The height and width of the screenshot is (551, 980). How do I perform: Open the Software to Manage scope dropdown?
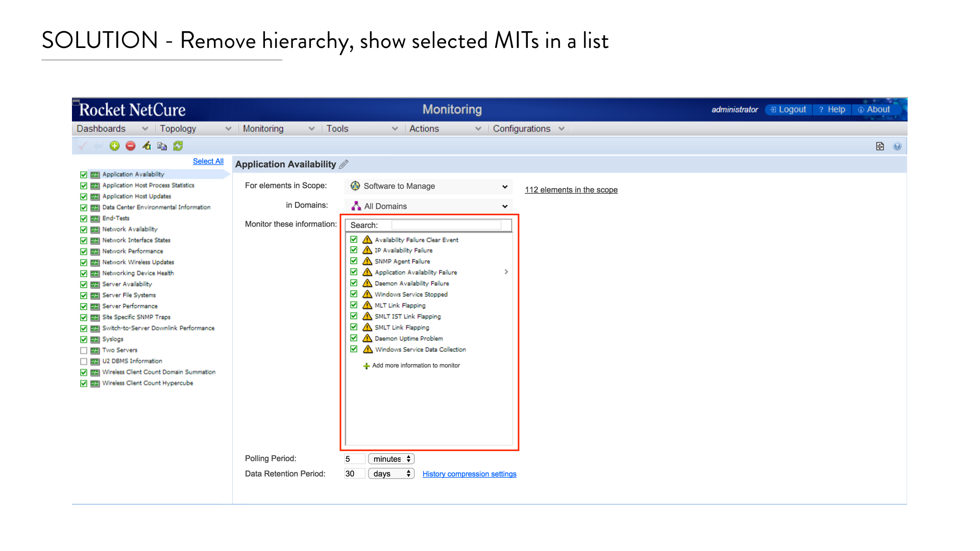coord(428,186)
